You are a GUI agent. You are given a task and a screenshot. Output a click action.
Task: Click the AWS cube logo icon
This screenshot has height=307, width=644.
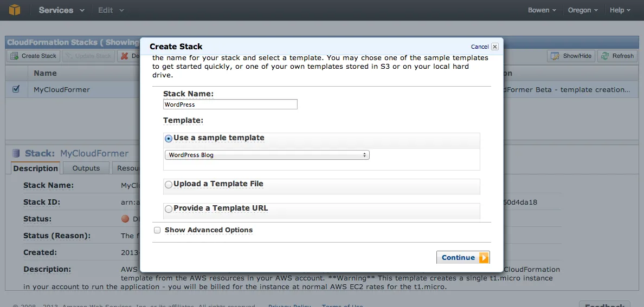[x=15, y=10]
